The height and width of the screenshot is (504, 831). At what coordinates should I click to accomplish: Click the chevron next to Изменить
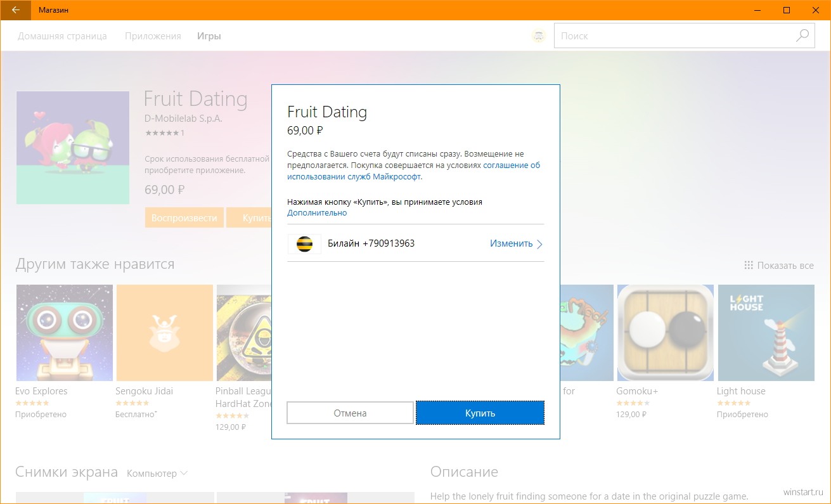pyautogui.click(x=540, y=244)
